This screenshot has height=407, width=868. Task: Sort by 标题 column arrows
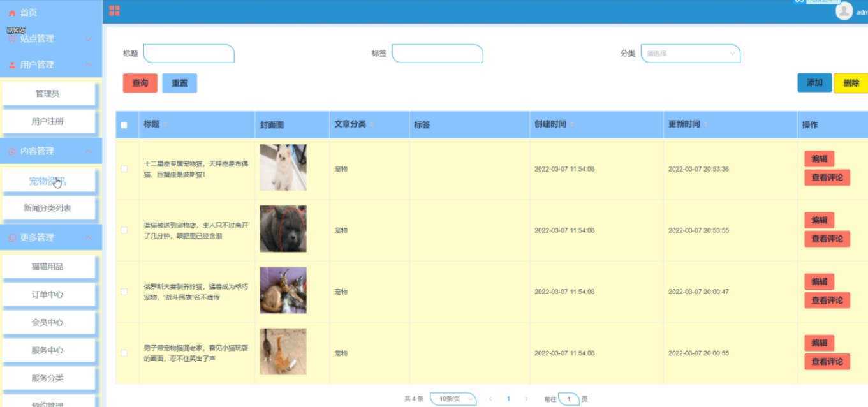coord(165,125)
